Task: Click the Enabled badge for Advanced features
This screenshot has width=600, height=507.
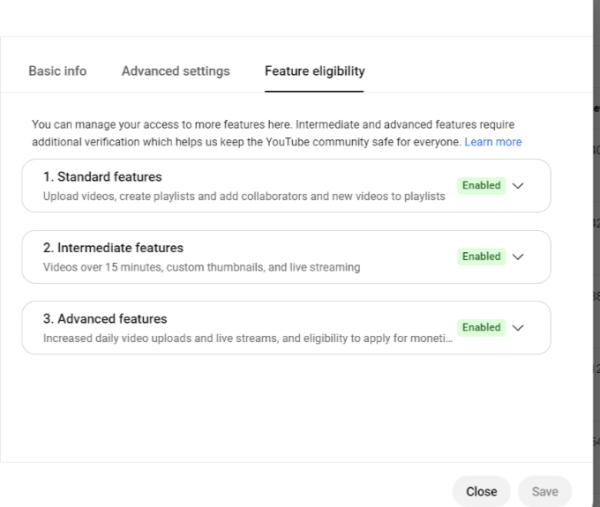Action: [481, 328]
